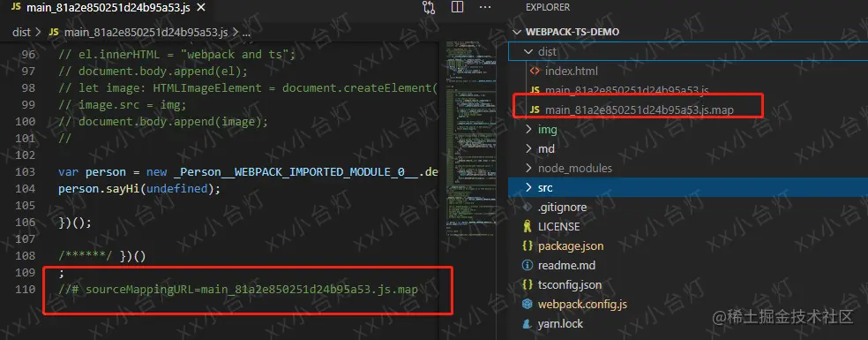This screenshot has width=868, height=340.
Task: Open the readme.md file
Action: 567,265
